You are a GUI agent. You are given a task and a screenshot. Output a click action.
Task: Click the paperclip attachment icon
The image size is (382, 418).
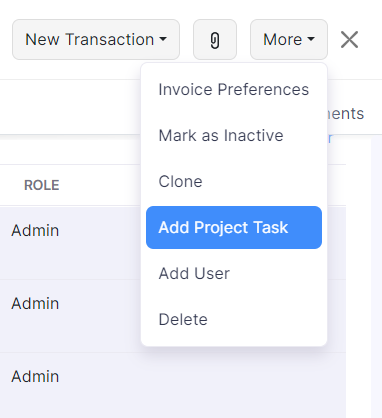[215, 40]
